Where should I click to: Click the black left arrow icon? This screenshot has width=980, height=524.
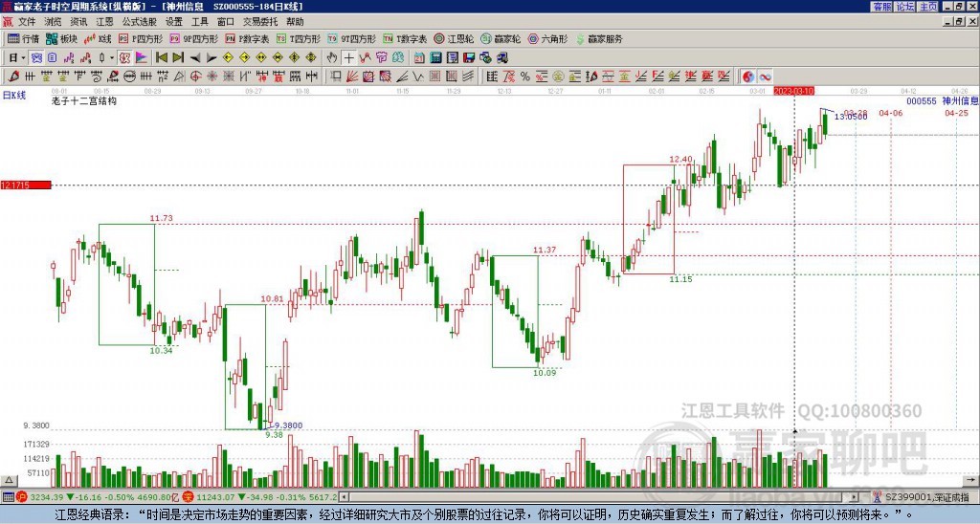coord(195,58)
